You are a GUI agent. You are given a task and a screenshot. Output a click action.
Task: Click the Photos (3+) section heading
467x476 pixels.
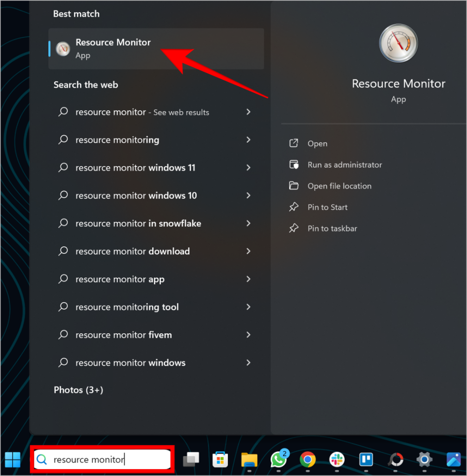(x=79, y=390)
